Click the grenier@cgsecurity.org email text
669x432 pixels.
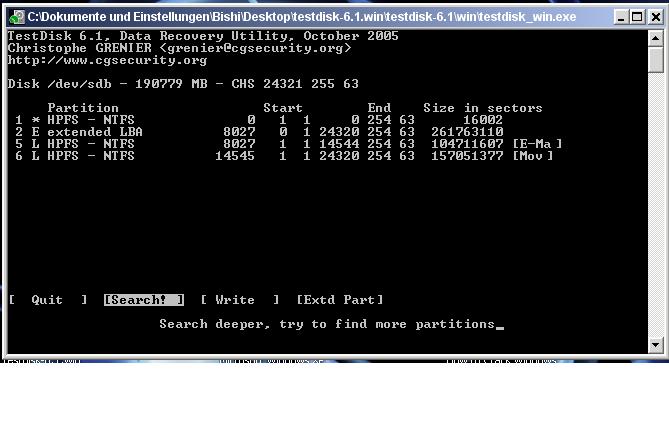[255, 48]
